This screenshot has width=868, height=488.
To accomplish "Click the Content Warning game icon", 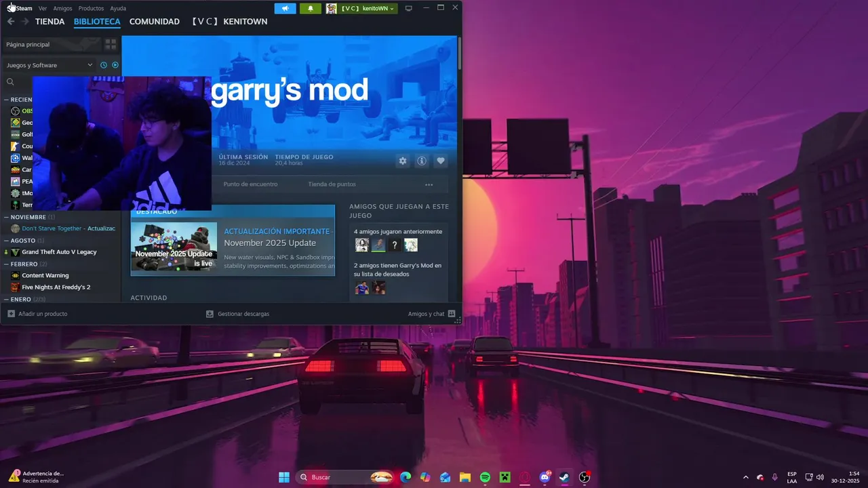I will point(15,276).
